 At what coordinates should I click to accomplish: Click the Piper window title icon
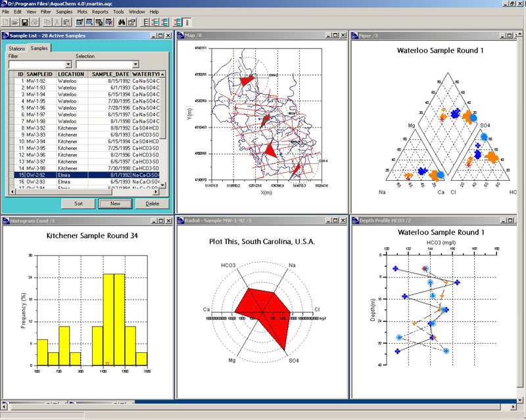tap(354, 35)
